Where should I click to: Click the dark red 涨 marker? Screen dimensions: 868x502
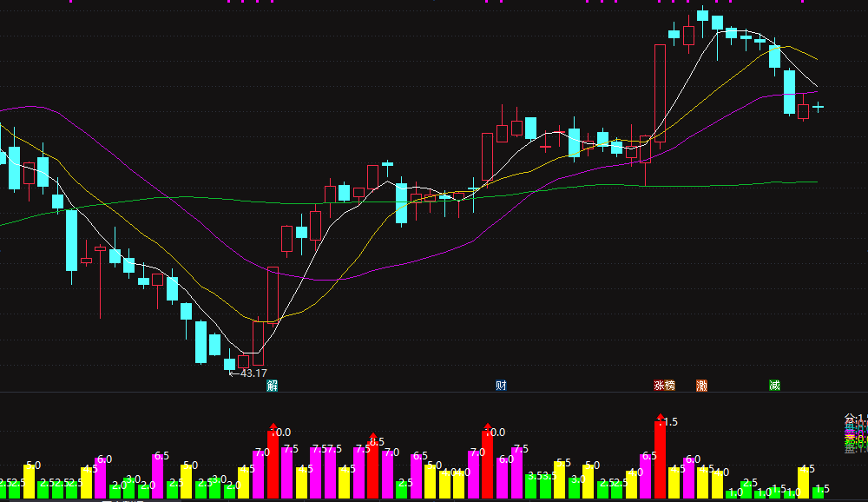[x=660, y=386]
